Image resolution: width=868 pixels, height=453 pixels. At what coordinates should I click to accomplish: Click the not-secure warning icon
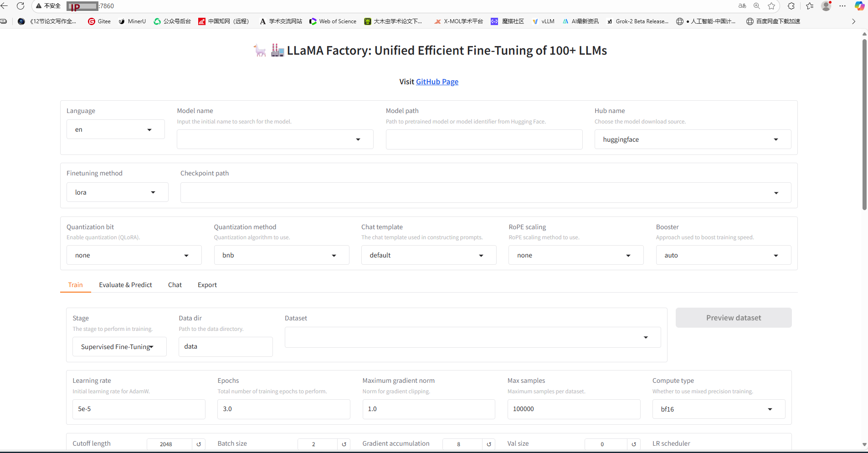(x=39, y=6)
